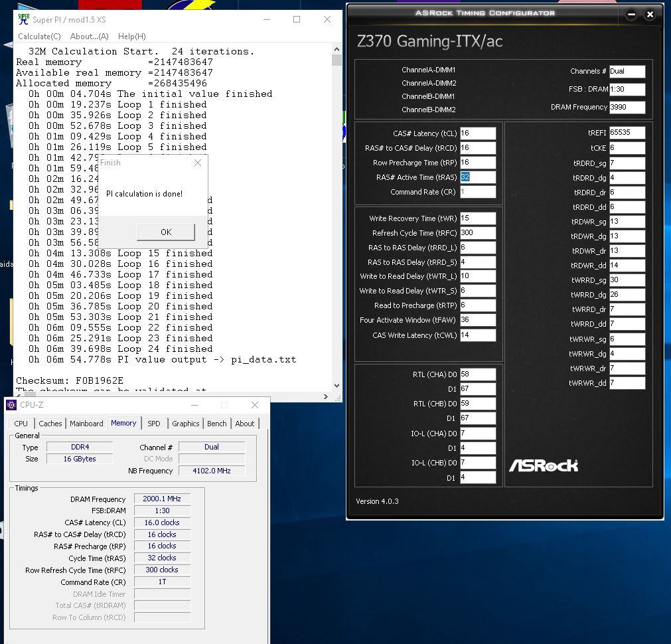This screenshot has width=671, height=644.
Task: Close the Finish dialog with X
Action: coord(197,163)
